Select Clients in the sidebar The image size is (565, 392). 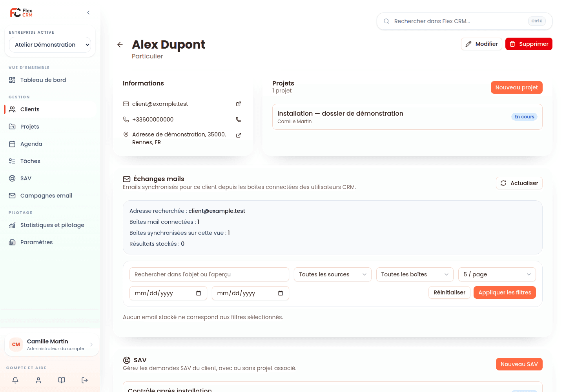point(50,109)
